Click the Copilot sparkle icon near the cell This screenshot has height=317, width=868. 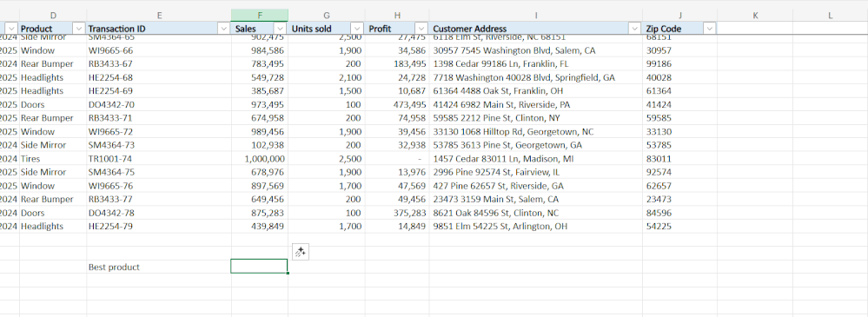[x=300, y=252]
